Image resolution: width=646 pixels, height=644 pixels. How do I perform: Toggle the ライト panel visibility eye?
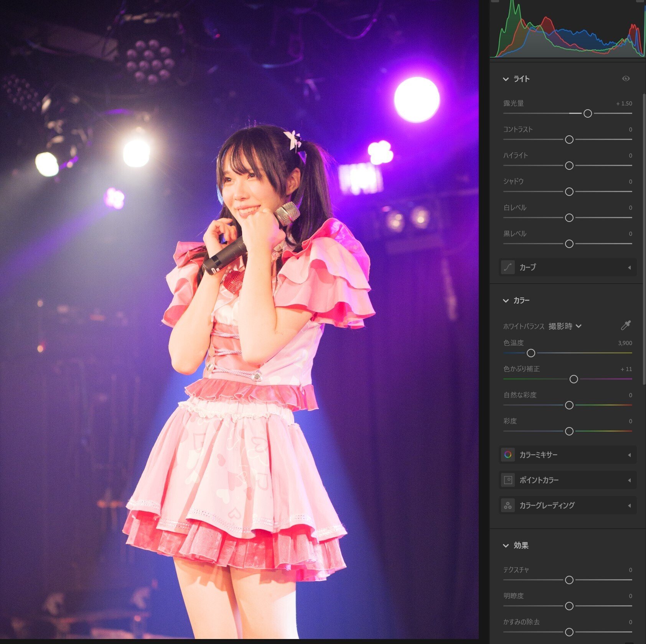pos(626,79)
